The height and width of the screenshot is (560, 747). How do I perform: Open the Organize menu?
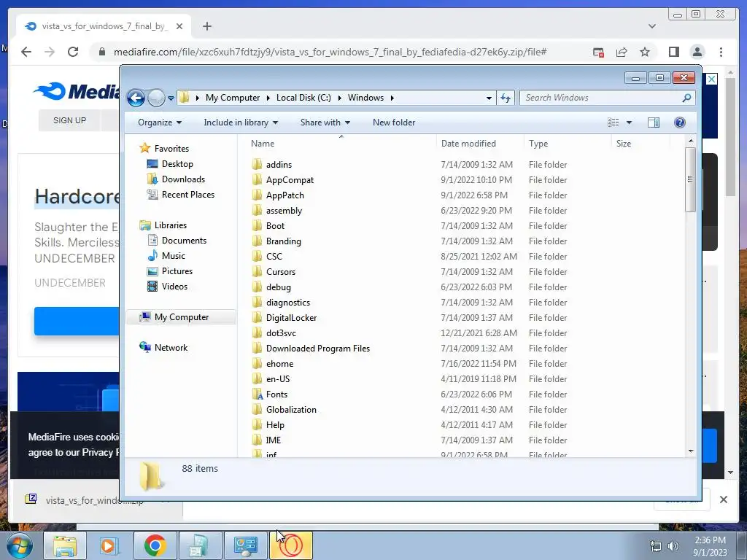[160, 122]
